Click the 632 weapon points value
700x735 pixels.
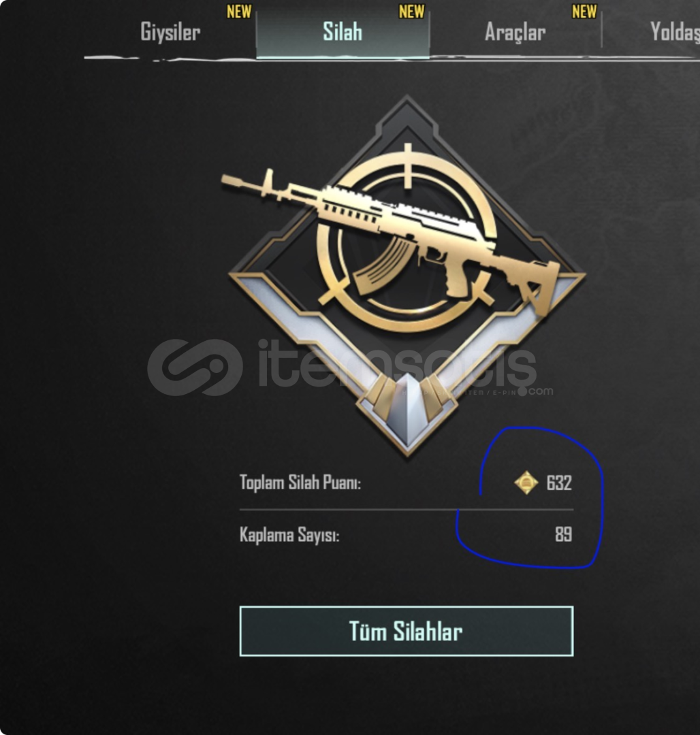pos(559,483)
